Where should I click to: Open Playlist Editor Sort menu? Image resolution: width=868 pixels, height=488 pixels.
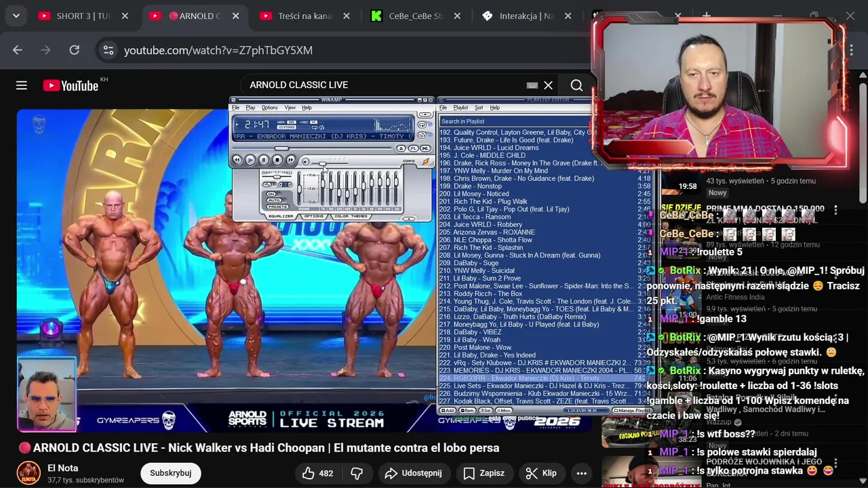(479, 108)
